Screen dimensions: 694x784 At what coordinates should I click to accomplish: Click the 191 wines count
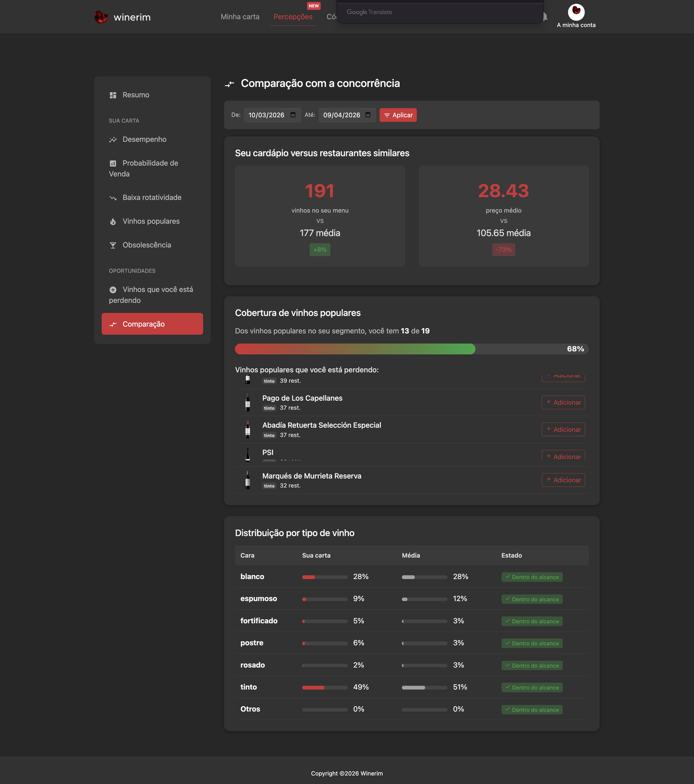coord(320,191)
